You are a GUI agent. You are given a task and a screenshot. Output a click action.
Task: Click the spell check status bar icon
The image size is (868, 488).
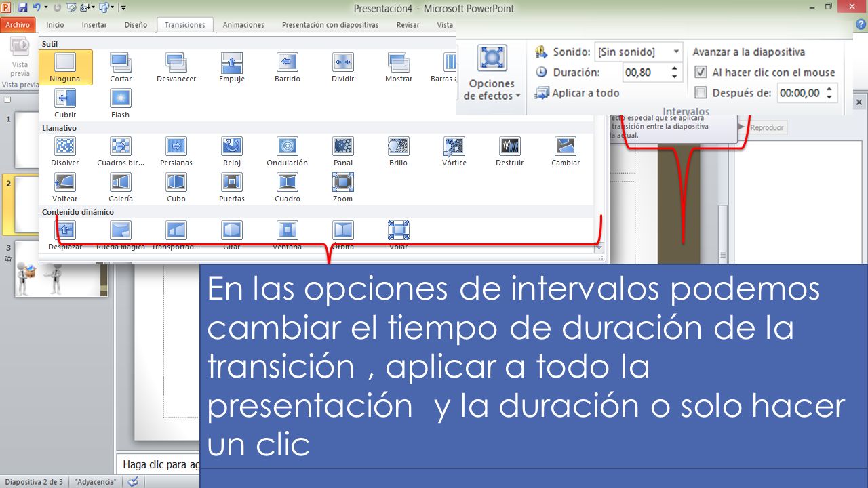point(133,481)
